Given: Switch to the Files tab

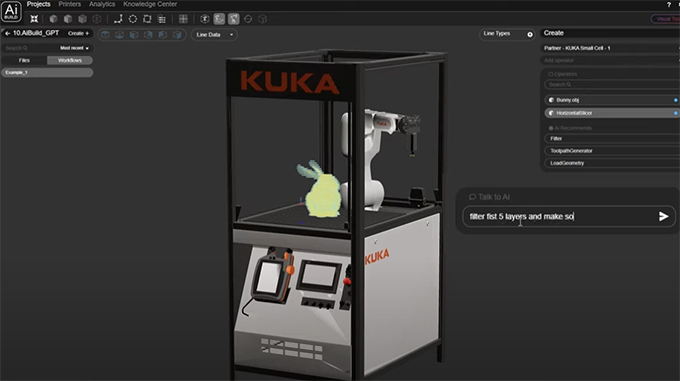Looking at the screenshot, I should 24,60.
